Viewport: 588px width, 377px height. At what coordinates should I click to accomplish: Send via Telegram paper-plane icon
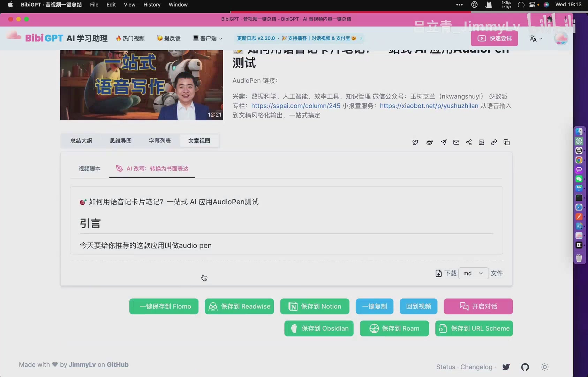[x=444, y=142]
